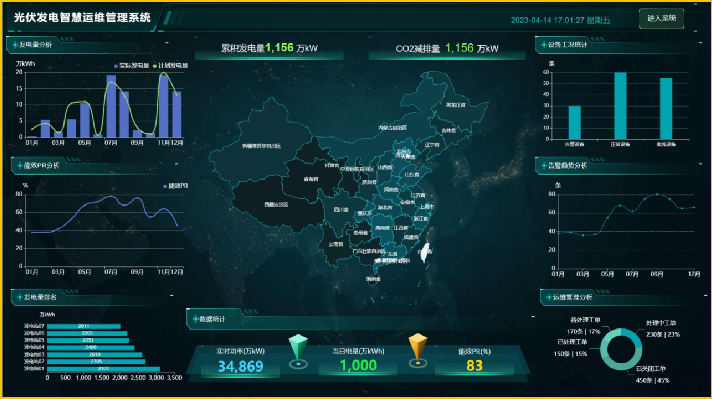This screenshot has width=712, height=399.
Task: Toggle the 实际发电量 legend series
Action: [132, 66]
